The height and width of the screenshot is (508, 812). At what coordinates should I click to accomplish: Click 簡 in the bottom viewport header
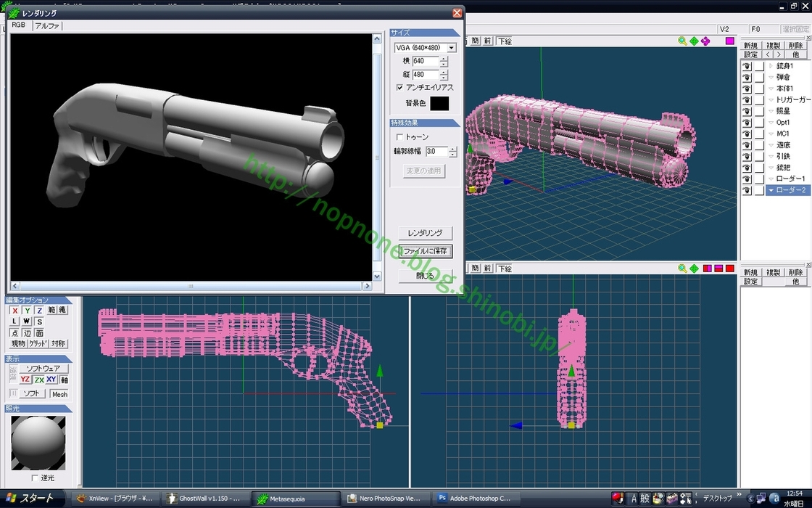[475, 269]
